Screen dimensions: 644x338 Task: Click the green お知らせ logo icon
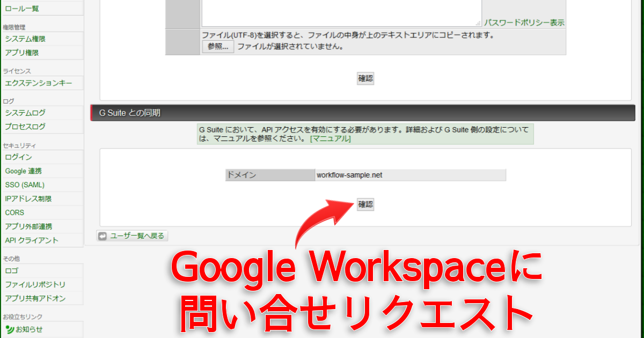tap(10, 329)
